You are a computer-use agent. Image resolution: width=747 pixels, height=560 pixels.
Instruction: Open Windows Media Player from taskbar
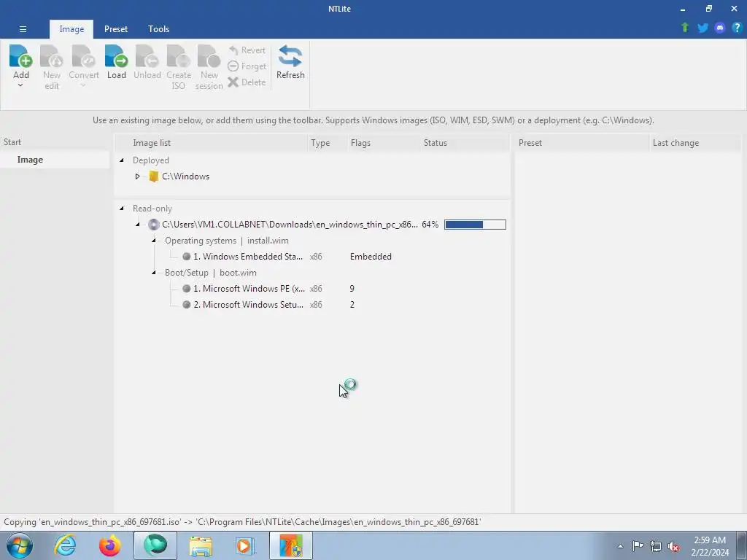(x=245, y=545)
